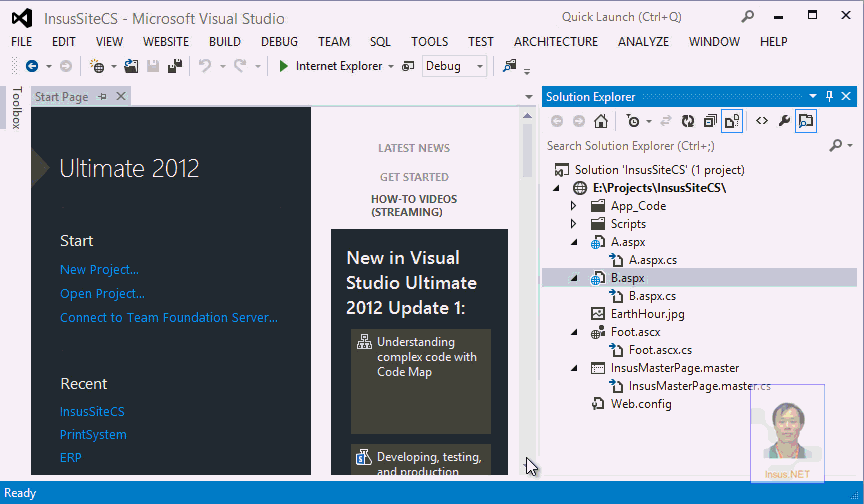
Task: Click Connect to Team Foundation Server link
Action: click(169, 318)
